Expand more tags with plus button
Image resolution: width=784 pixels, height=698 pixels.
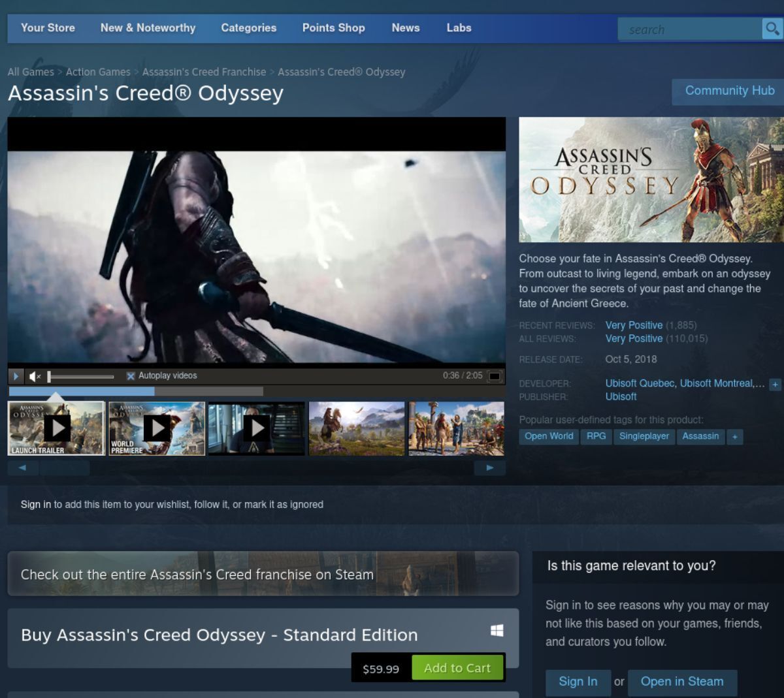coord(735,437)
